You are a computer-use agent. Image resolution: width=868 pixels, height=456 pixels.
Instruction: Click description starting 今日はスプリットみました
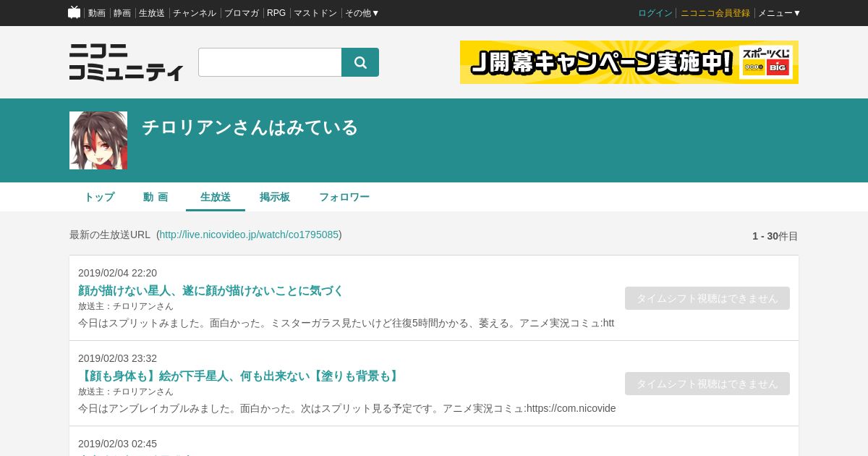[x=346, y=323]
